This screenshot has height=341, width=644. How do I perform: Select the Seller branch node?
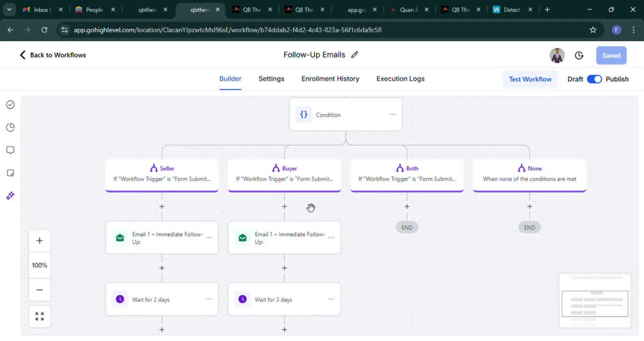tap(162, 175)
